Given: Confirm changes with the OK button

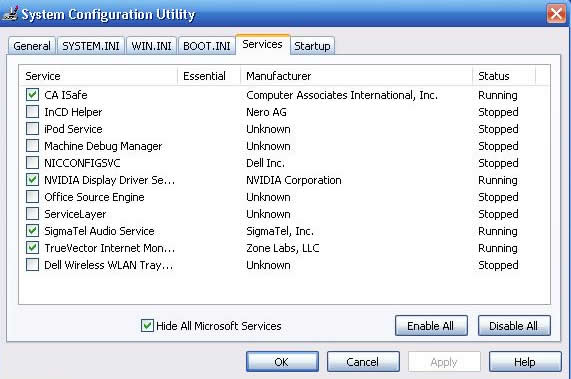Looking at the screenshot, I should [282, 362].
